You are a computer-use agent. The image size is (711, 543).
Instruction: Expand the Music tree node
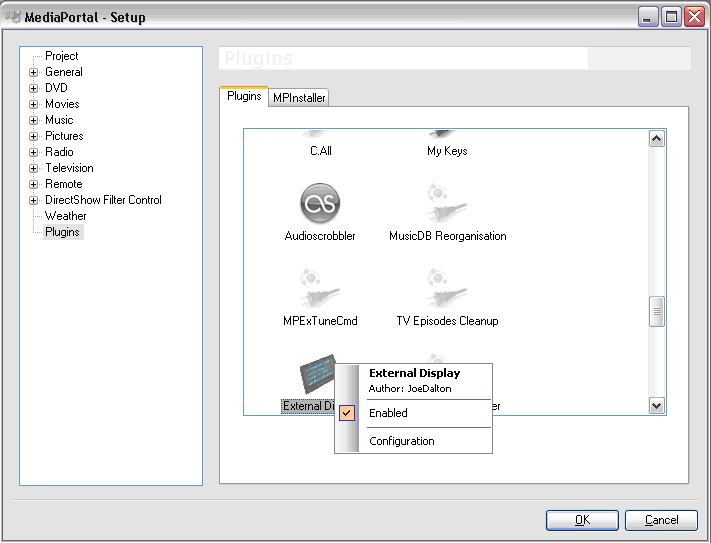33,120
